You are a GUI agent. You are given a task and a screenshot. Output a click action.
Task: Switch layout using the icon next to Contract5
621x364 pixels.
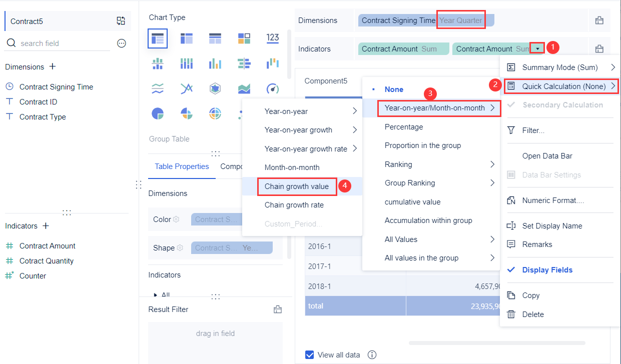coord(121,20)
